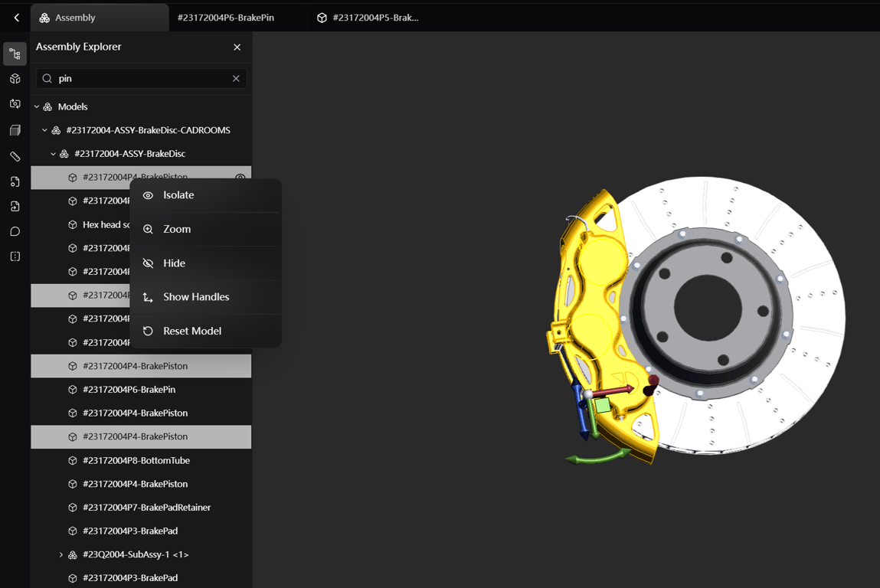
Task: Clear the 'pin' search text
Action: click(236, 79)
